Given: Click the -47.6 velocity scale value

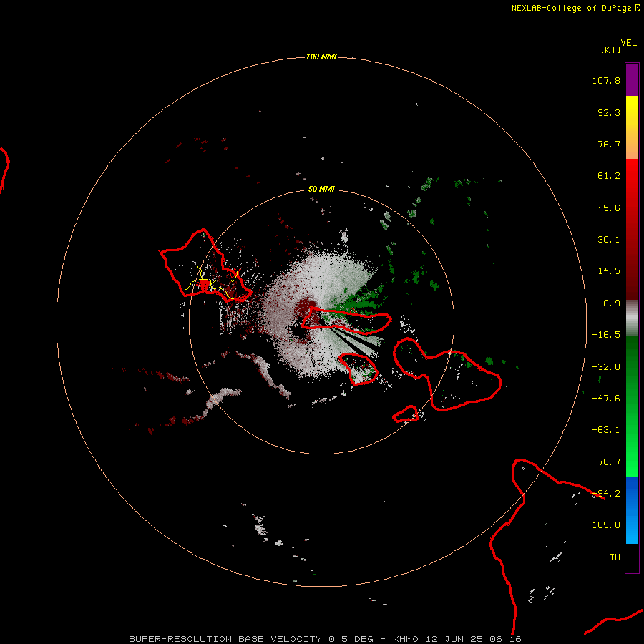Looking at the screenshot, I should coord(606,399).
